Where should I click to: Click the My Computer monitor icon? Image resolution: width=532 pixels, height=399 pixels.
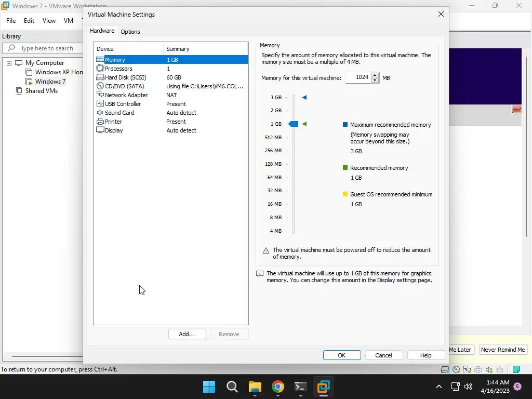[19, 63]
